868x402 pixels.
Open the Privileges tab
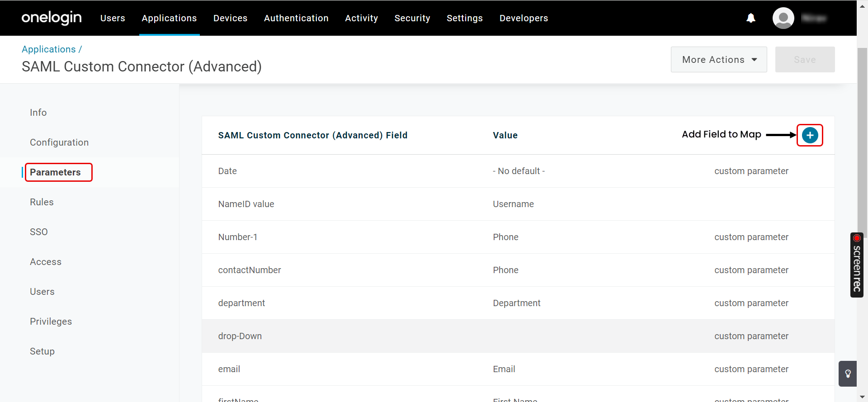(x=51, y=322)
